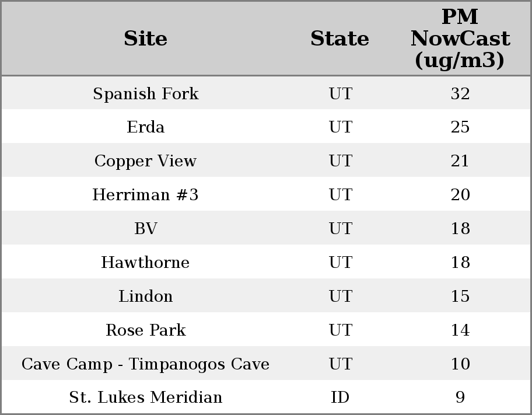Click the Rose Park site name

pyautogui.click(x=146, y=330)
